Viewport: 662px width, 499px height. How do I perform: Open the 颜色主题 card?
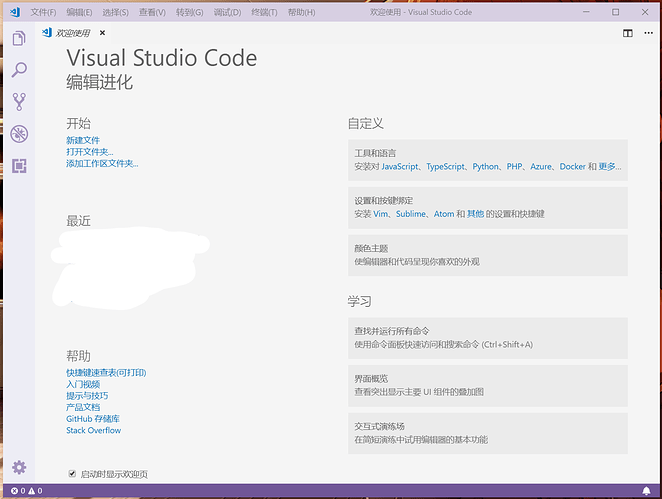[488, 255]
